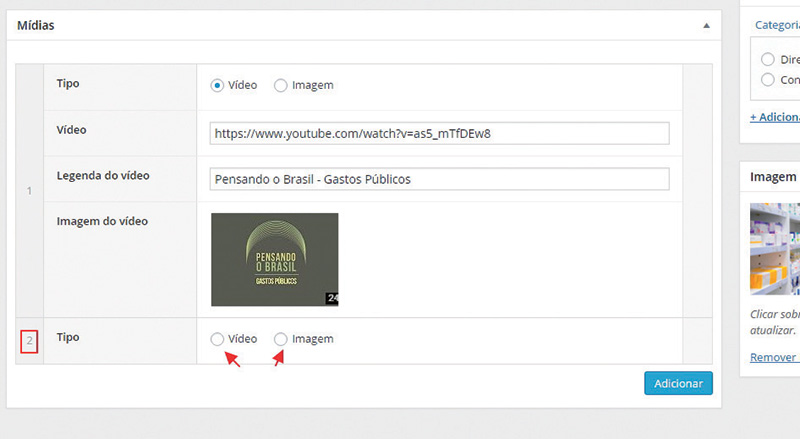Screen dimensions: 800x439
Task: Choose Vídeo type for row 2
Action: tap(217, 340)
